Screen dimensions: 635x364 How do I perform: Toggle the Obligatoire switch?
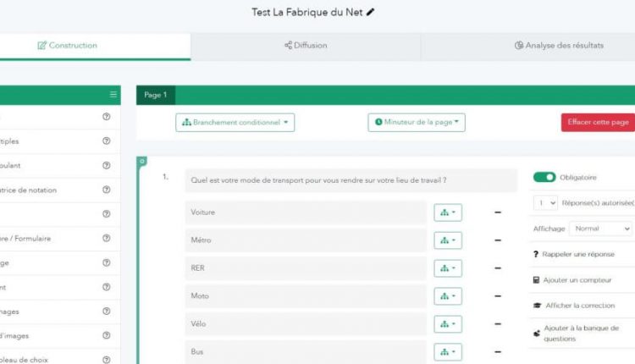[x=544, y=177]
